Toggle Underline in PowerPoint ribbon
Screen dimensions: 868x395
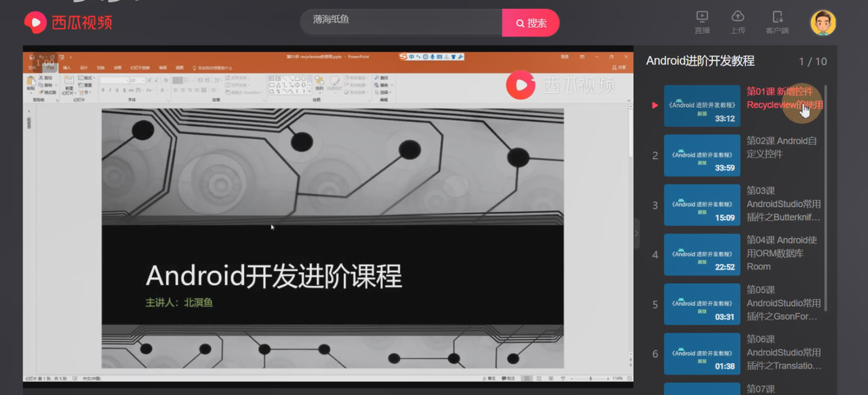click(x=117, y=90)
